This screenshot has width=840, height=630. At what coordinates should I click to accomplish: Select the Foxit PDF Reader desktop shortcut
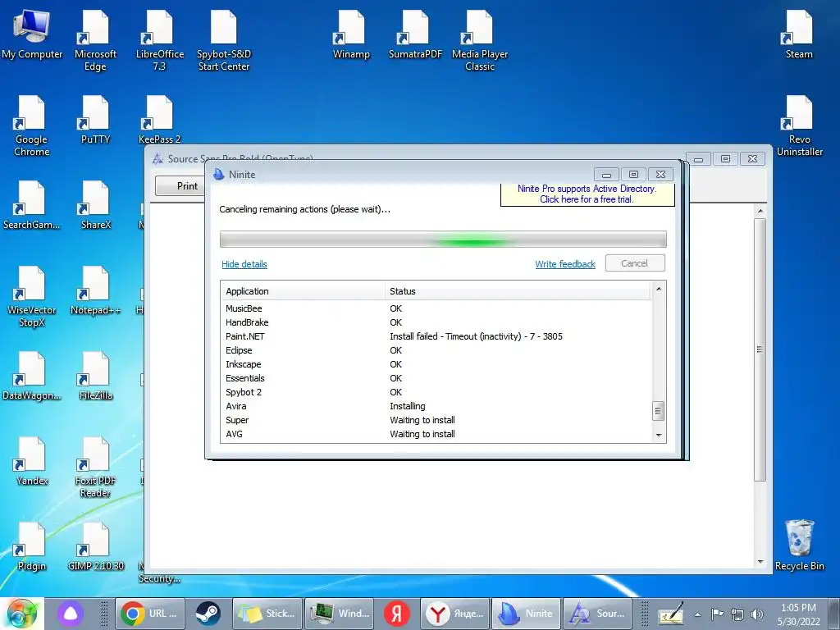click(95, 468)
